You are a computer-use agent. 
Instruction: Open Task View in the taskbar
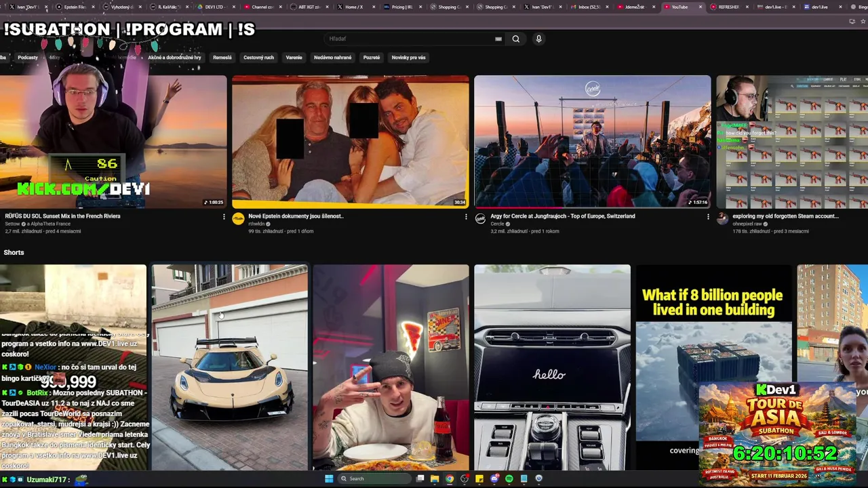pos(420,479)
